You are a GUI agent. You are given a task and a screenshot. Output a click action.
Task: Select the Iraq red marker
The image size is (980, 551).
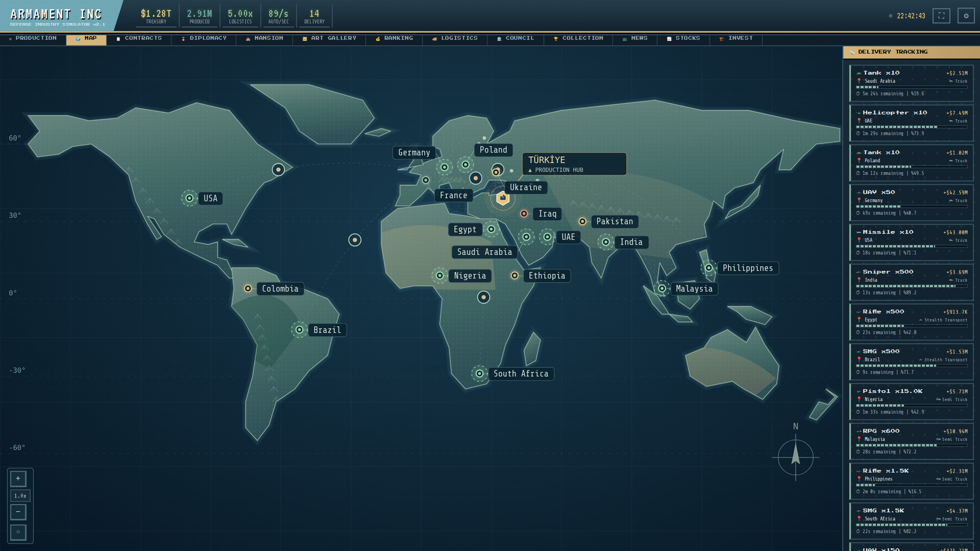point(524,213)
